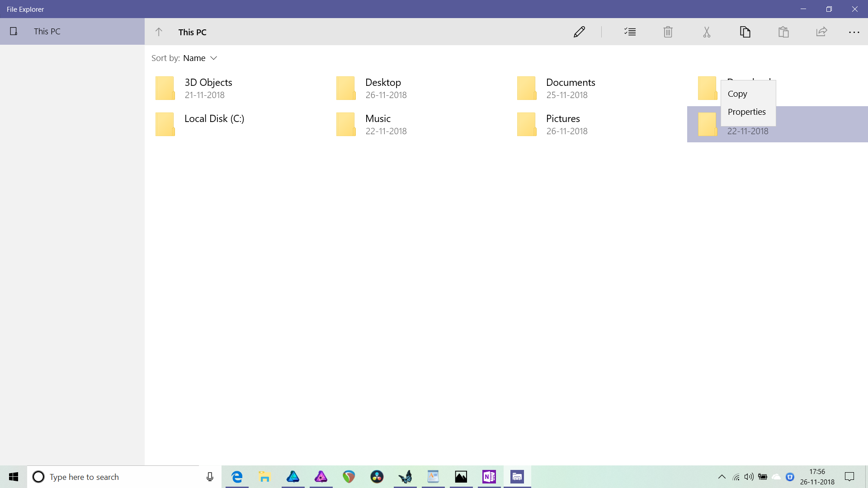This screenshot has height=488, width=868.
Task: Click the Cut scissors icon
Action: coord(707,32)
